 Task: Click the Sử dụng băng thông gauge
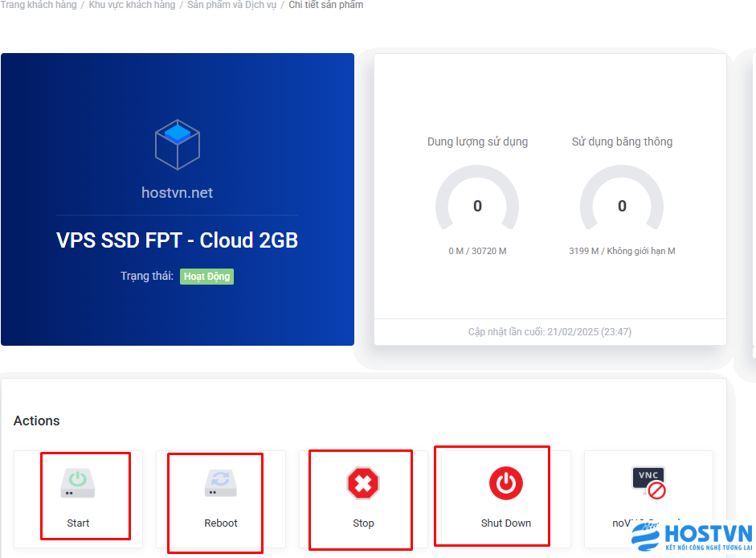point(622,198)
